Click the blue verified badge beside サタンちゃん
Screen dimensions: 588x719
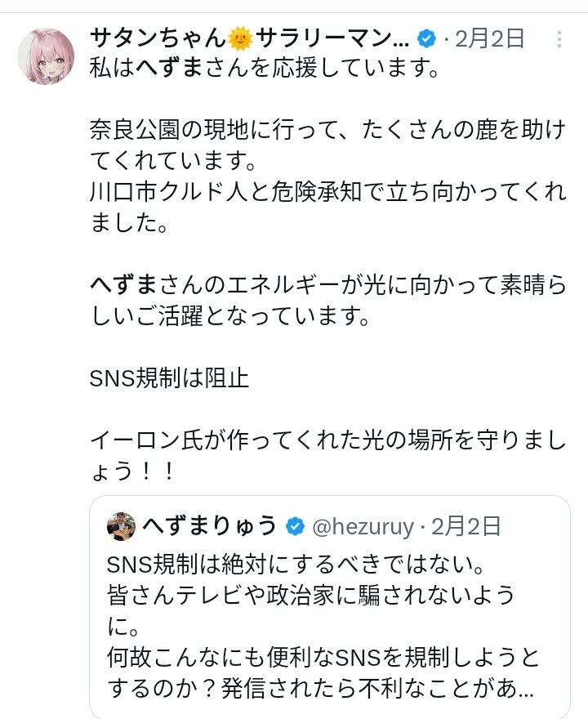pos(426,38)
